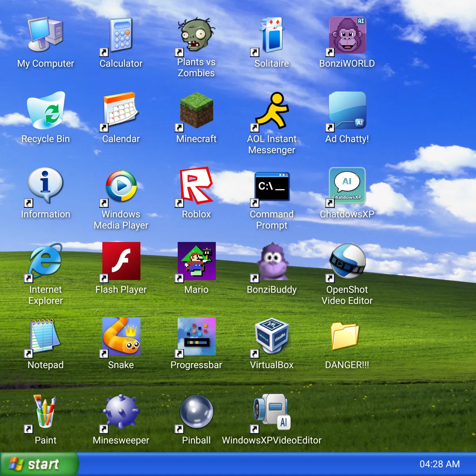Screen dimensions: 476x476
Task: Open the Pinball silver ball icon
Action: [x=196, y=412]
